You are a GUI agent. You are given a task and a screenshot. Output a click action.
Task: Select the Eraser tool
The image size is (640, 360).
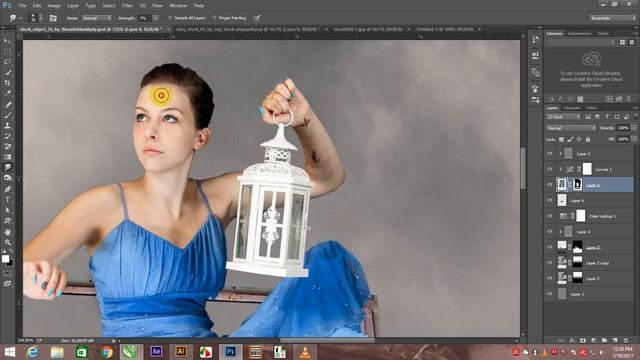(x=7, y=147)
